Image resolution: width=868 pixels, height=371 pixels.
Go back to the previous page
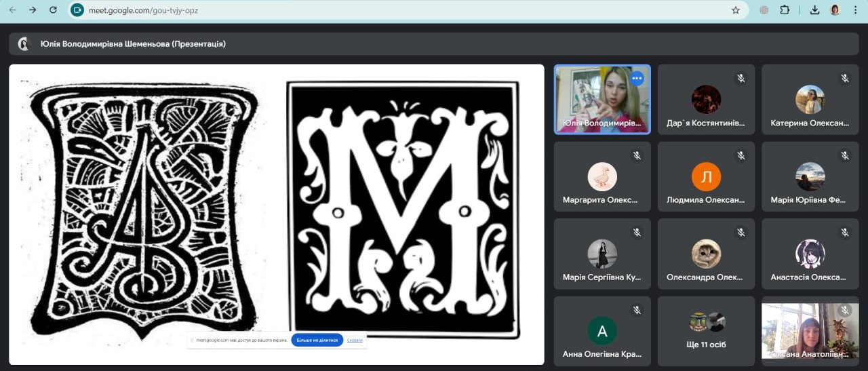point(12,10)
